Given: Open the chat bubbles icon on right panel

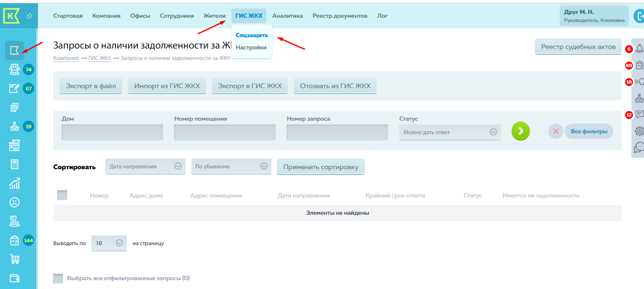Looking at the screenshot, I should [639, 147].
